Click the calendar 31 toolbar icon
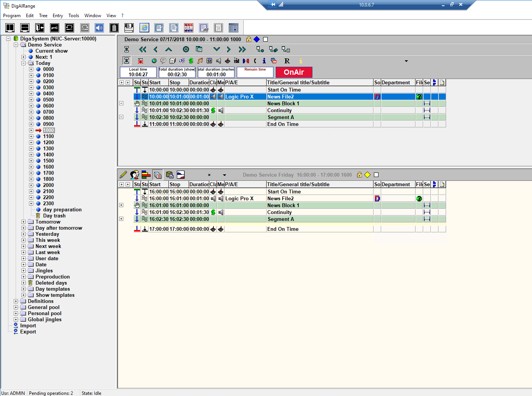 coord(218,28)
